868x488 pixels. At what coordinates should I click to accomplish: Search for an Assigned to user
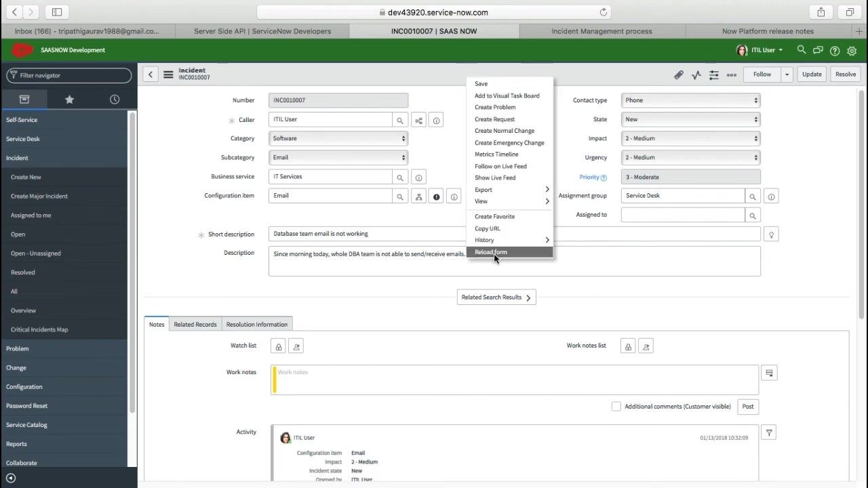[752, 215]
